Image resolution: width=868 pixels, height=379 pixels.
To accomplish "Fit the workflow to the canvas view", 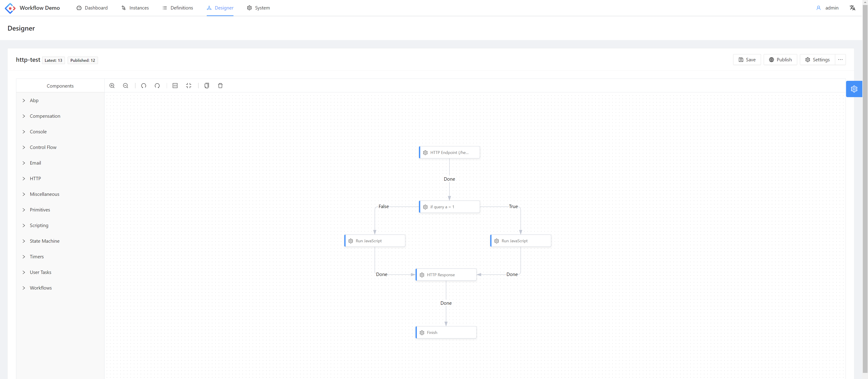I will click(x=189, y=86).
